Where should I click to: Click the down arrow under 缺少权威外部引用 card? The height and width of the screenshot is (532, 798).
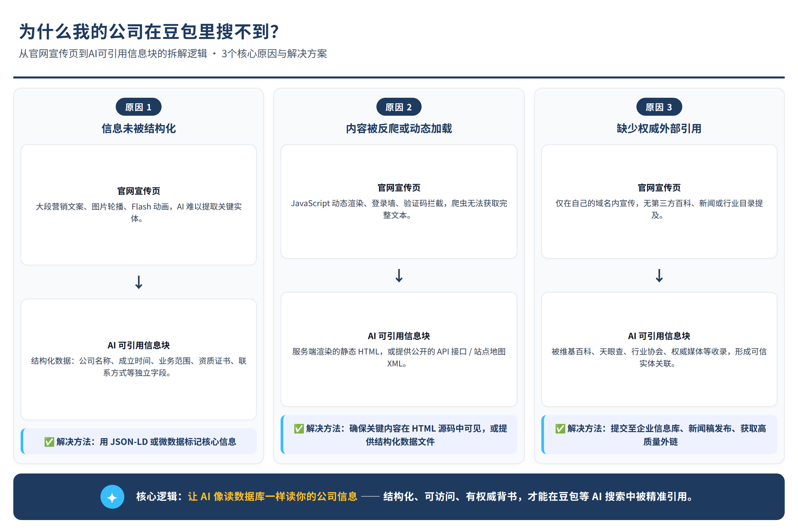[659, 276]
